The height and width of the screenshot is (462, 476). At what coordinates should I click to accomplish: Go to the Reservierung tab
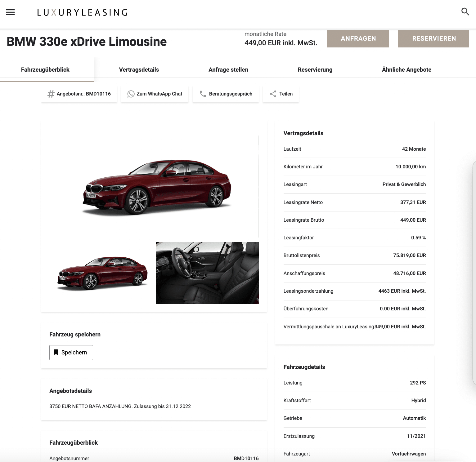tap(315, 70)
